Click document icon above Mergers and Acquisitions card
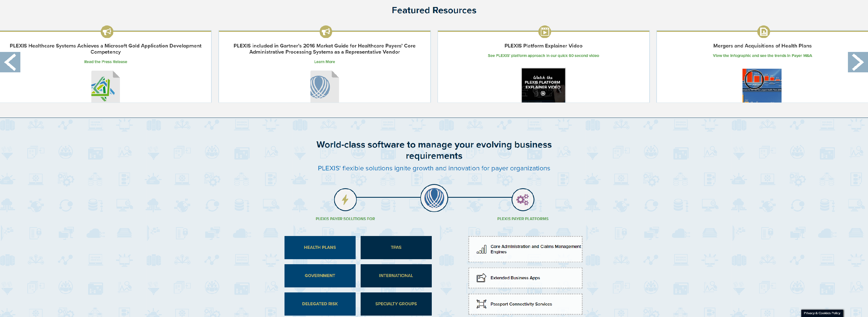Viewport: 868px width, 317px height. tap(763, 32)
